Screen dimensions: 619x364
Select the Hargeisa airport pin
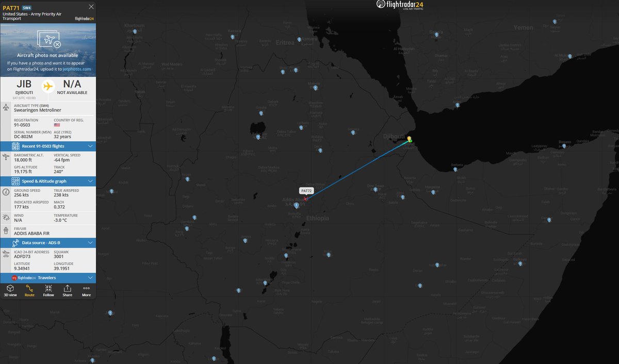click(x=434, y=192)
